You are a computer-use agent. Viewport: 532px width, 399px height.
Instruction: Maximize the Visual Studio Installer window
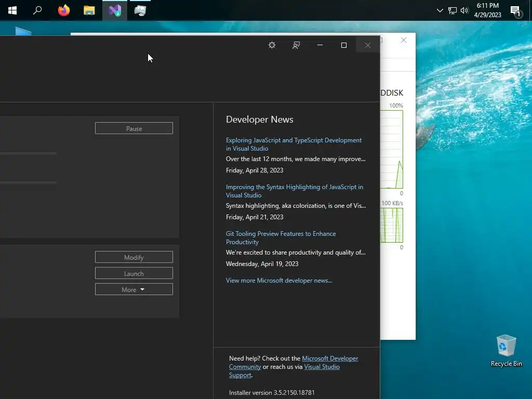tap(344, 45)
